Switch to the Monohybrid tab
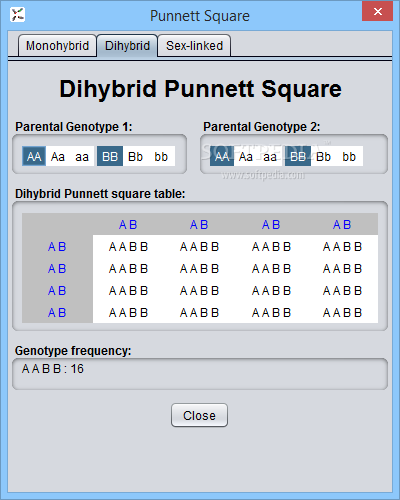This screenshot has height=500, width=400. point(57,46)
